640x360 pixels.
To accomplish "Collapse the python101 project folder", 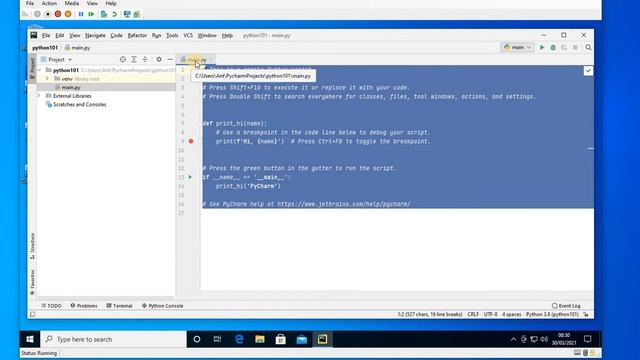I will [40, 70].
